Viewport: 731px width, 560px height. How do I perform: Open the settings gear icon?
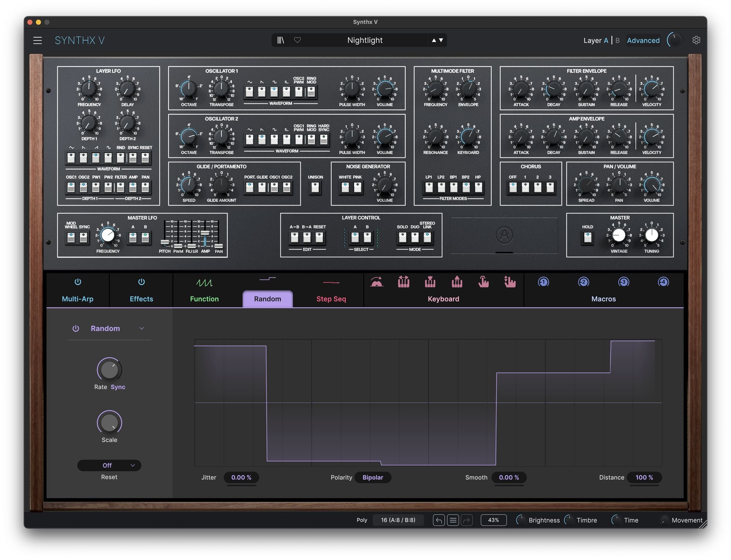[696, 40]
